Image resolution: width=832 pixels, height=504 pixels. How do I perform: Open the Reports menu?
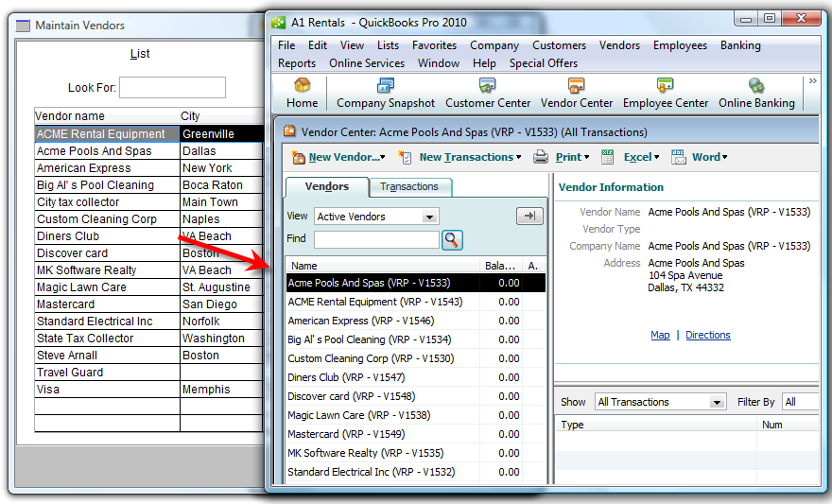pyautogui.click(x=297, y=63)
